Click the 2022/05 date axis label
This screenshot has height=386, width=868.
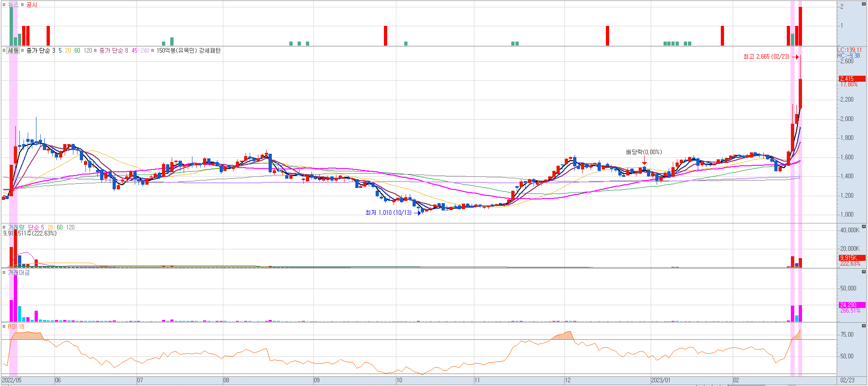click(12, 380)
